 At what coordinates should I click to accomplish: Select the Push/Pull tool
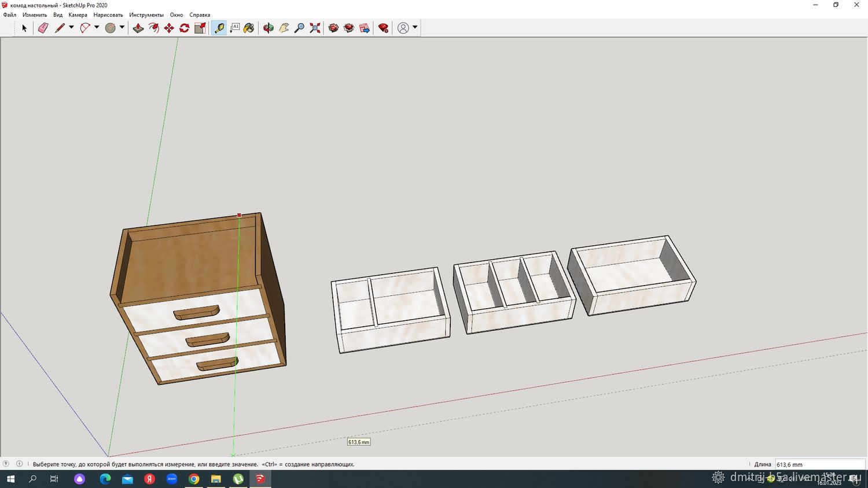138,28
